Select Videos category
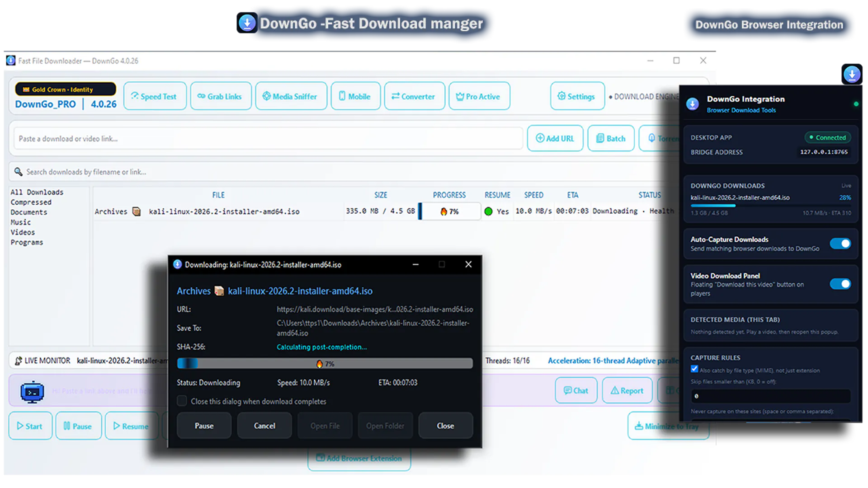The height and width of the screenshot is (488, 868). (x=23, y=232)
